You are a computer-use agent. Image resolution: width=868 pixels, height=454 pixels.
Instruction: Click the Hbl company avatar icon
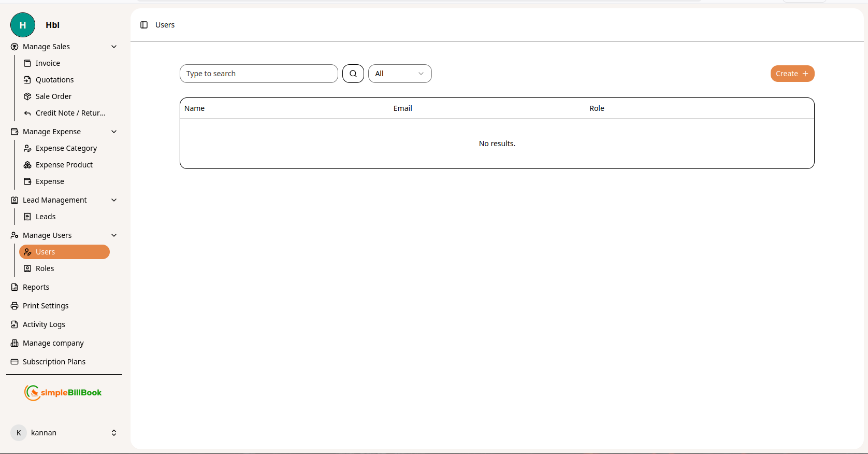point(23,25)
